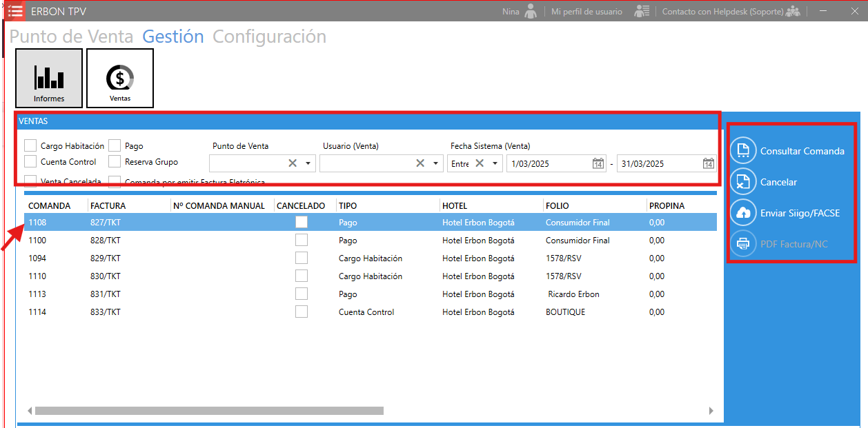This screenshot has width=868, height=428.
Task: Toggle the Cuenta Control checkbox
Action: (x=30, y=161)
